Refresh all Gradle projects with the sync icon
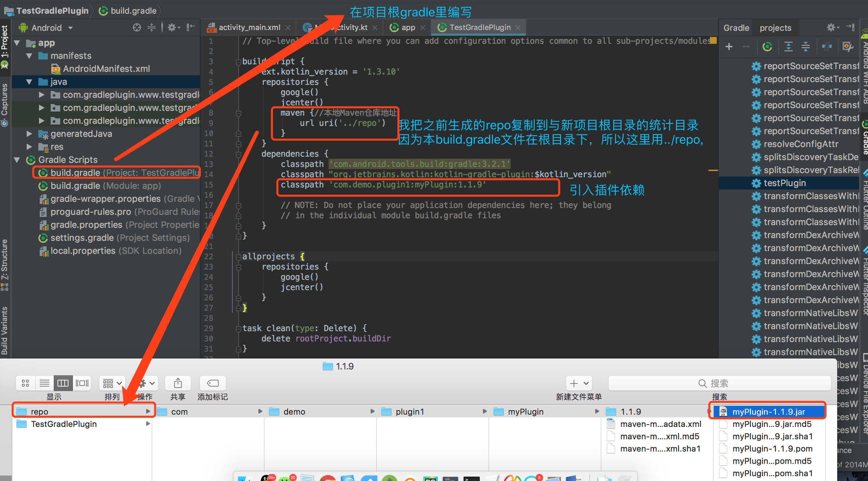The height and width of the screenshot is (481, 868). [767, 47]
